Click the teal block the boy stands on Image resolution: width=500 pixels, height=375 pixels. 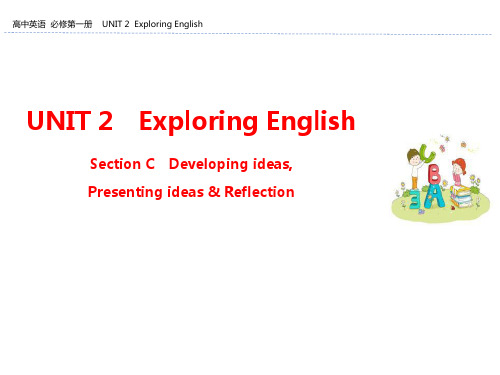pos(415,199)
